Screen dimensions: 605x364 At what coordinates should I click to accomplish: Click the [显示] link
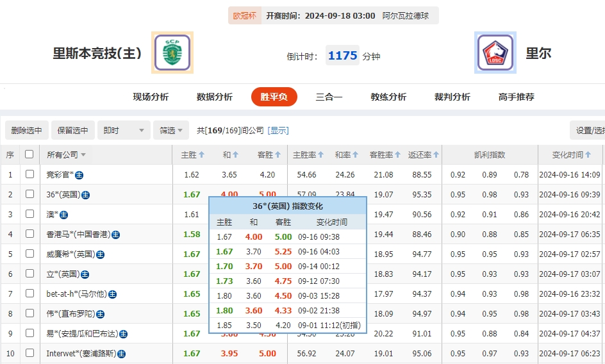tap(278, 130)
